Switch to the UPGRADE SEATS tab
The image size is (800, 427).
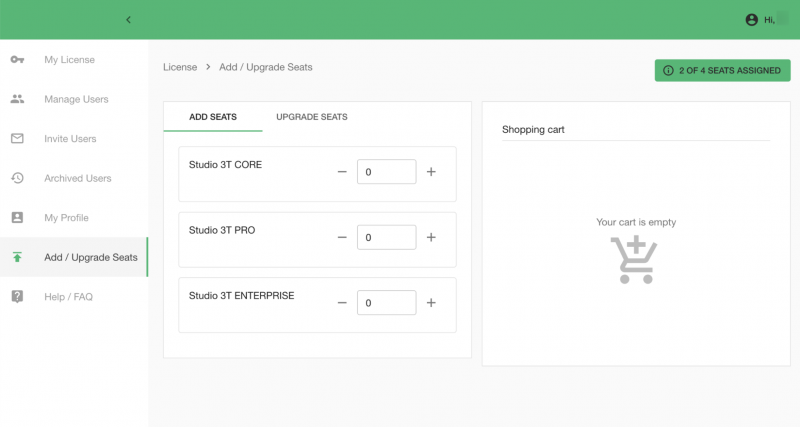tap(312, 117)
